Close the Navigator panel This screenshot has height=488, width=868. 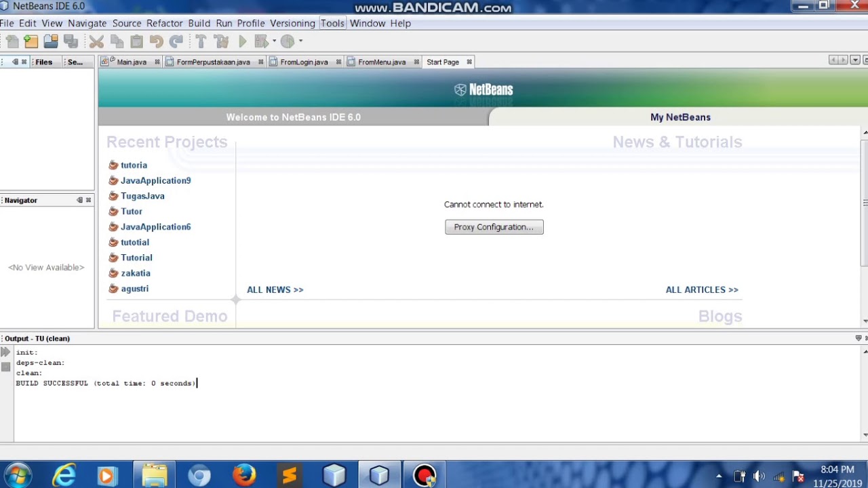[88, 200]
